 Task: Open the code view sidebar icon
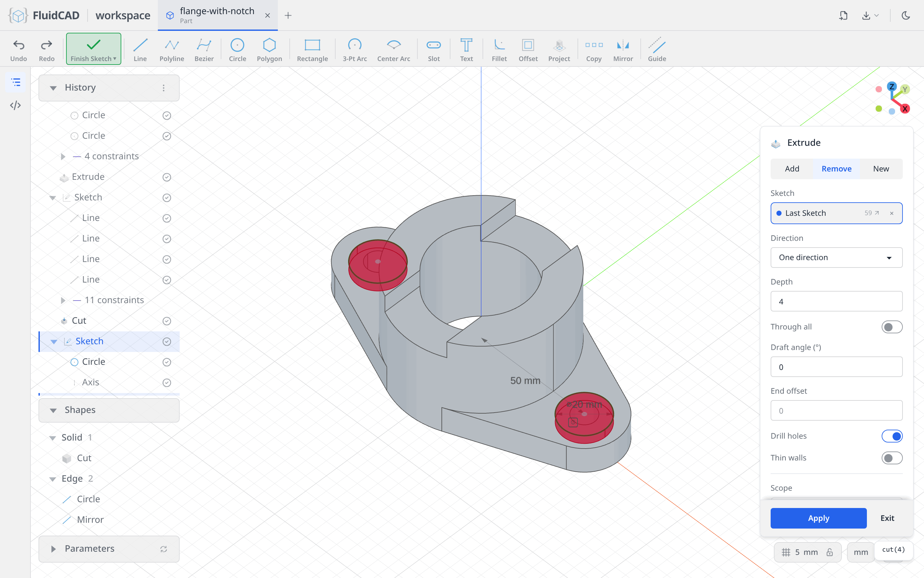click(15, 105)
